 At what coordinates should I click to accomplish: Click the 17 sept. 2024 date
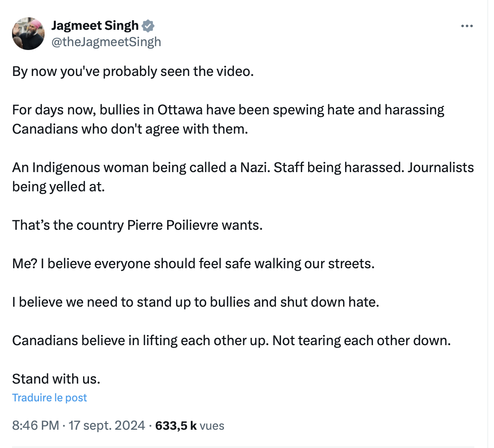[107, 425]
